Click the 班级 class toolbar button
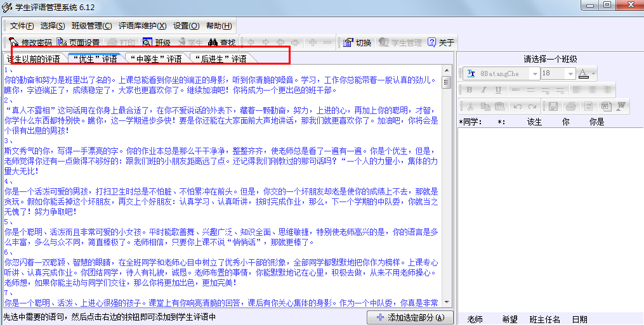 click(157, 42)
